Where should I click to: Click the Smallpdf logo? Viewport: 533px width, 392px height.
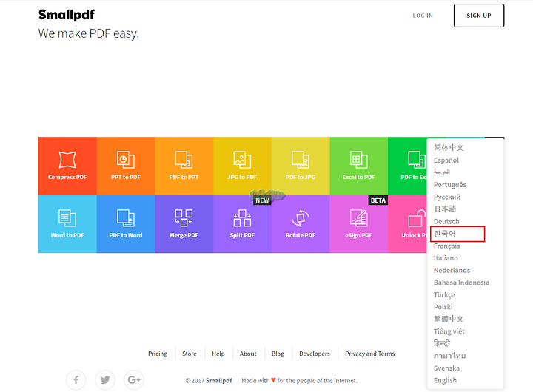67,15
